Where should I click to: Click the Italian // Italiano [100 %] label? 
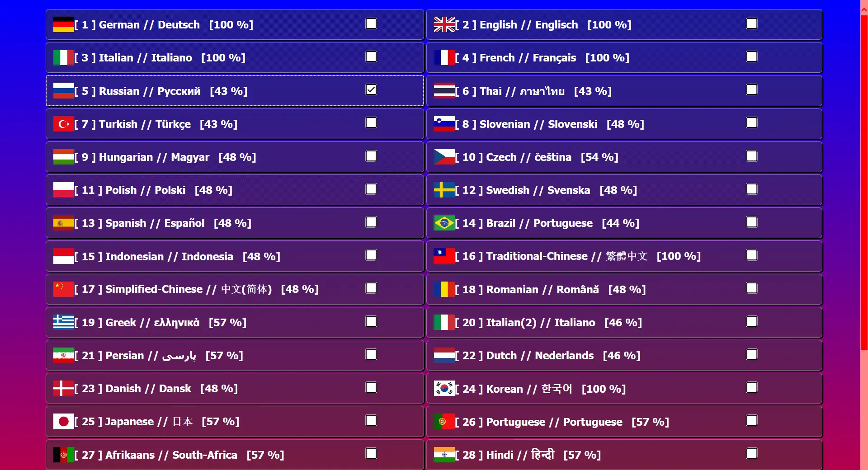[x=160, y=58]
